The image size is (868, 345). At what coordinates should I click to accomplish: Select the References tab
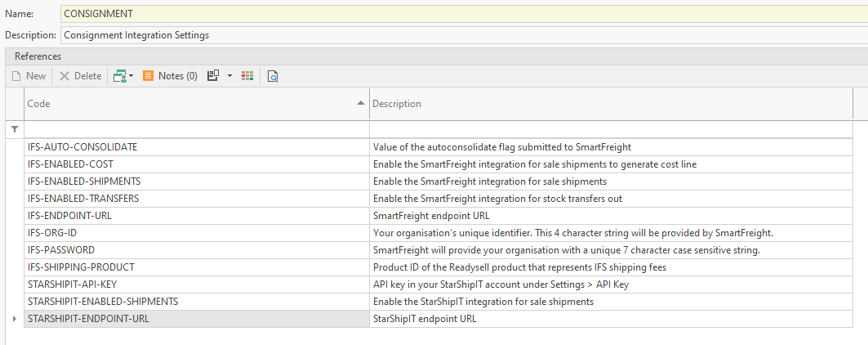coord(38,56)
